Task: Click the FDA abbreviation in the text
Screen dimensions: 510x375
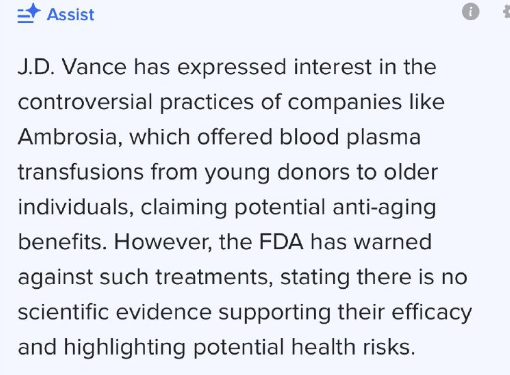Action: (x=281, y=242)
